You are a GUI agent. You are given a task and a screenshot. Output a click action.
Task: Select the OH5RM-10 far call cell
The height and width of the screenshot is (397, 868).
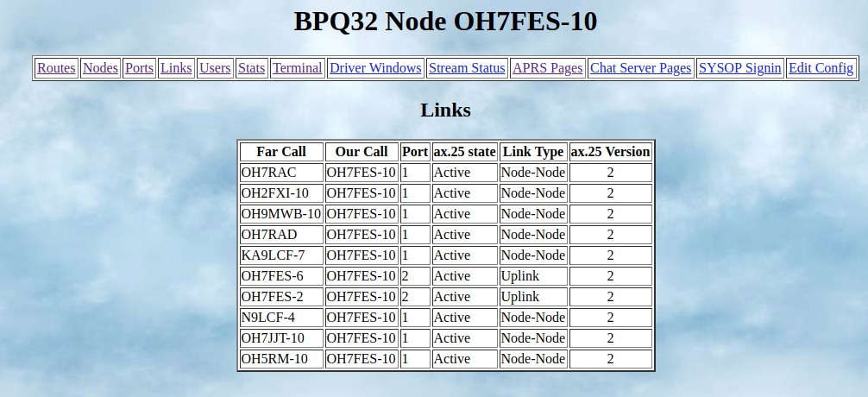(x=281, y=359)
